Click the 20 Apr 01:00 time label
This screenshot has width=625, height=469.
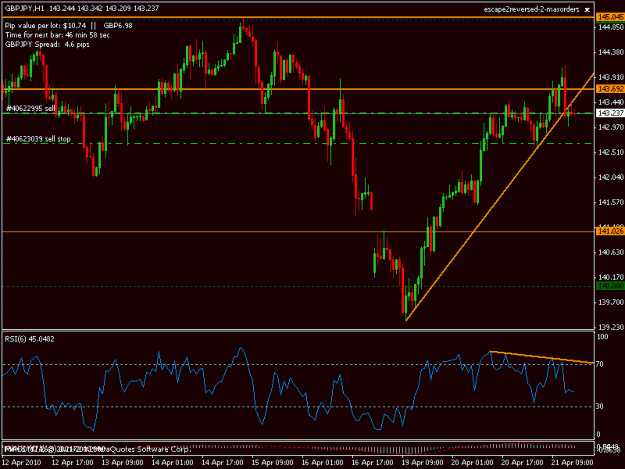pos(472,462)
